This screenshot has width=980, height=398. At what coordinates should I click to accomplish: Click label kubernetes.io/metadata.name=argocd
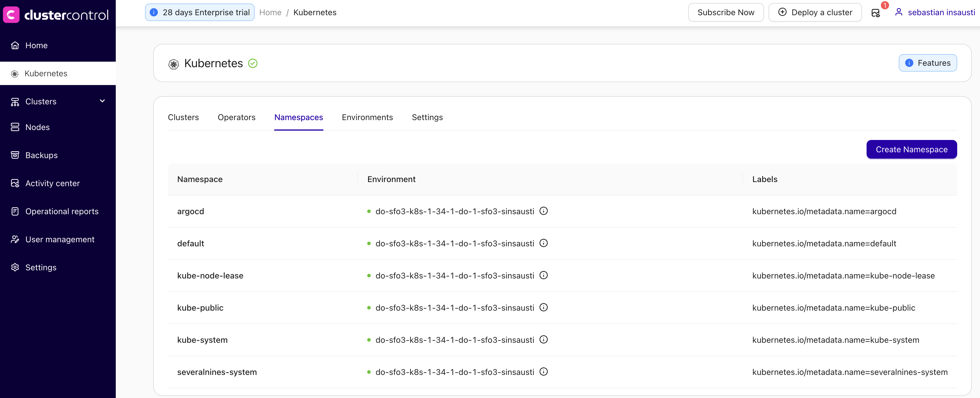(824, 211)
